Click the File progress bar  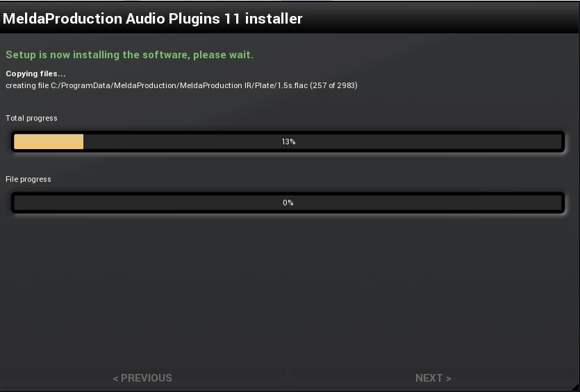pos(288,203)
